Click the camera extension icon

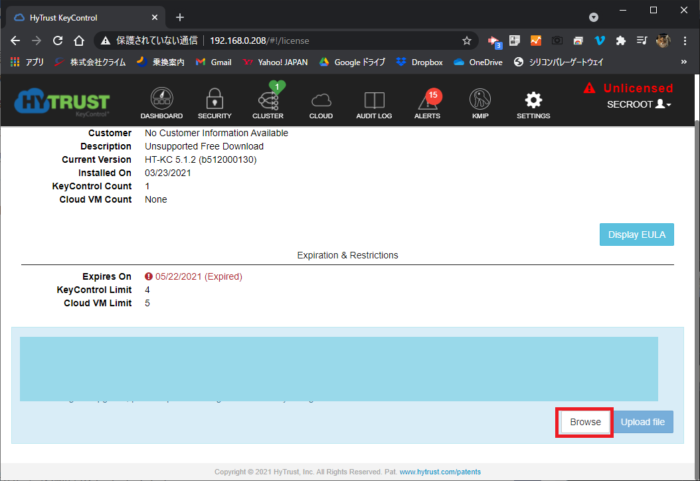(557, 41)
